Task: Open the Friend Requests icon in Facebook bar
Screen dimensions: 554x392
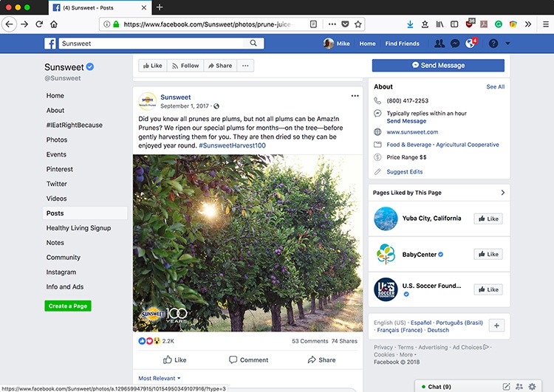Action: [440, 44]
